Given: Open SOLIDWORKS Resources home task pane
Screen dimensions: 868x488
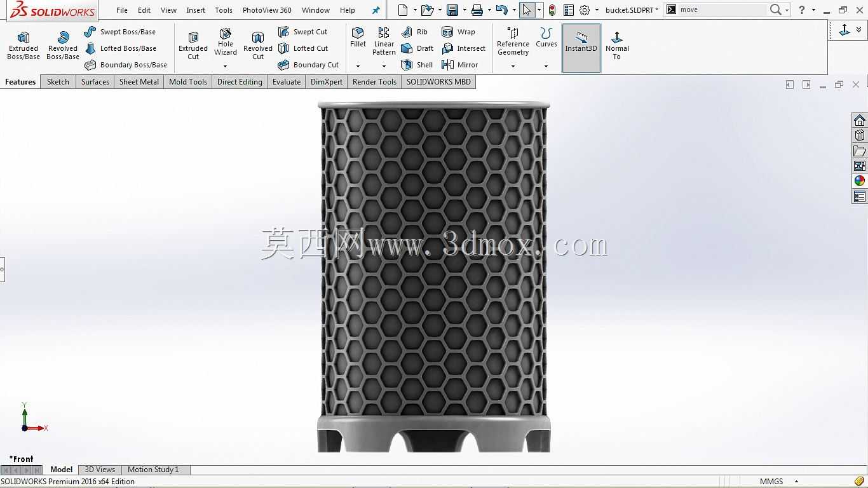Looking at the screenshot, I should (x=860, y=121).
